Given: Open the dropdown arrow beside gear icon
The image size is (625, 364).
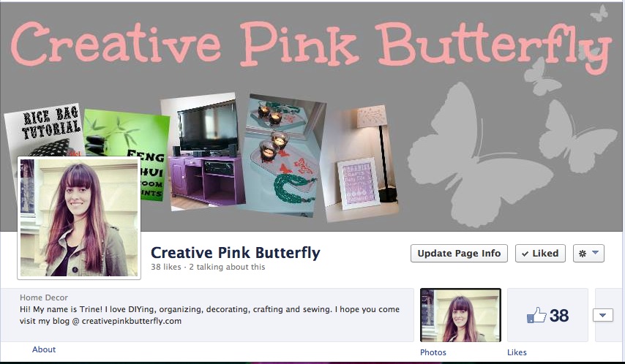Looking at the screenshot, I should (596, 253).
